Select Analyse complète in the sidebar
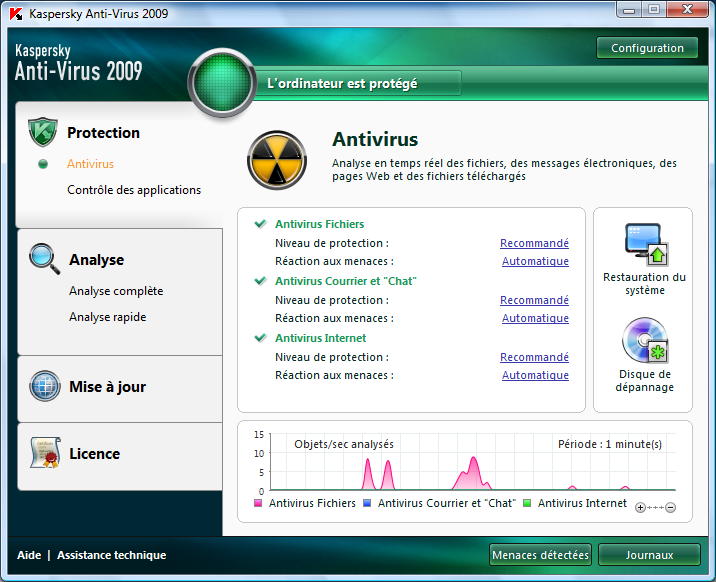Screen dimensions: 716x582 116,291
